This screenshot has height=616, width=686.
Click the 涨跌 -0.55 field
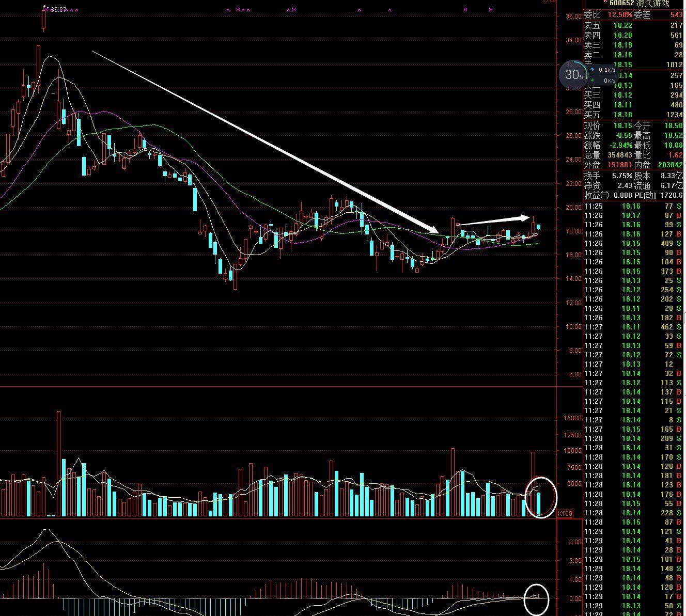pos(608,135)
